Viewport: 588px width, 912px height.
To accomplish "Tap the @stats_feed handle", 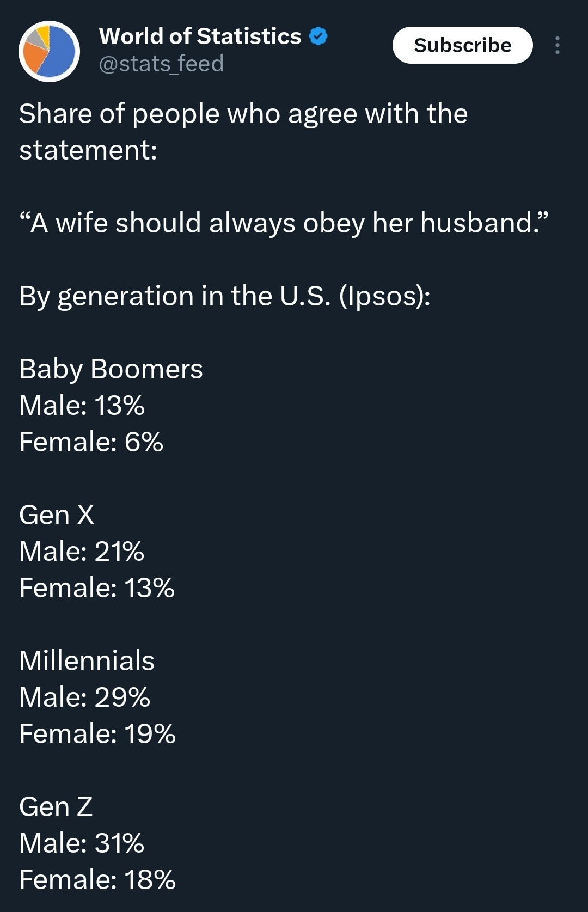I will (x=161, y=64).
